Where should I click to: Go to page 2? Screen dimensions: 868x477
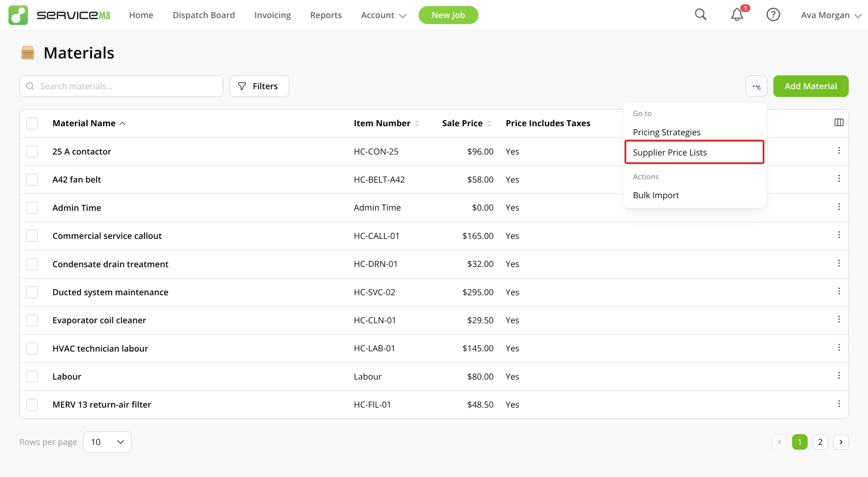820,442
